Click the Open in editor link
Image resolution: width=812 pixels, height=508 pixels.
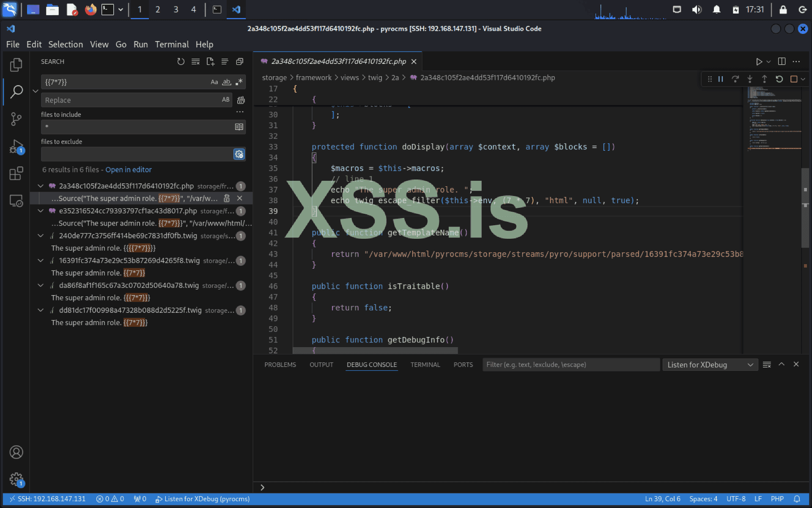tap(128, 170)
